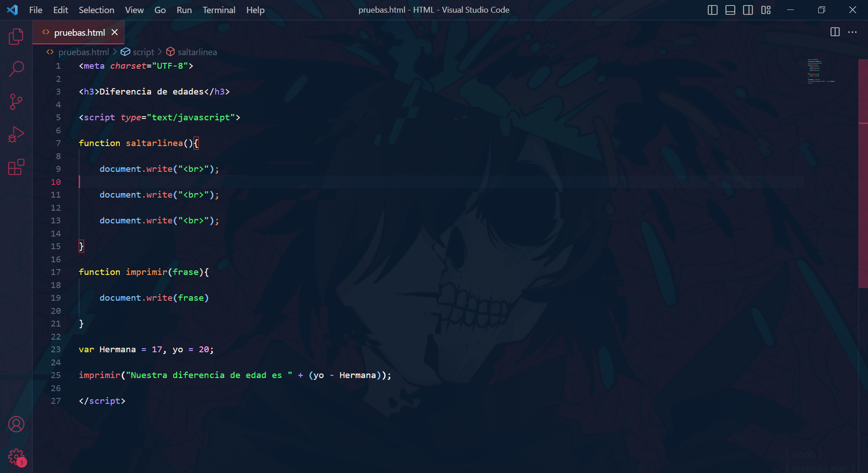Click the closing </script> tag
This screenshot has width=868, height=473.
102,401
